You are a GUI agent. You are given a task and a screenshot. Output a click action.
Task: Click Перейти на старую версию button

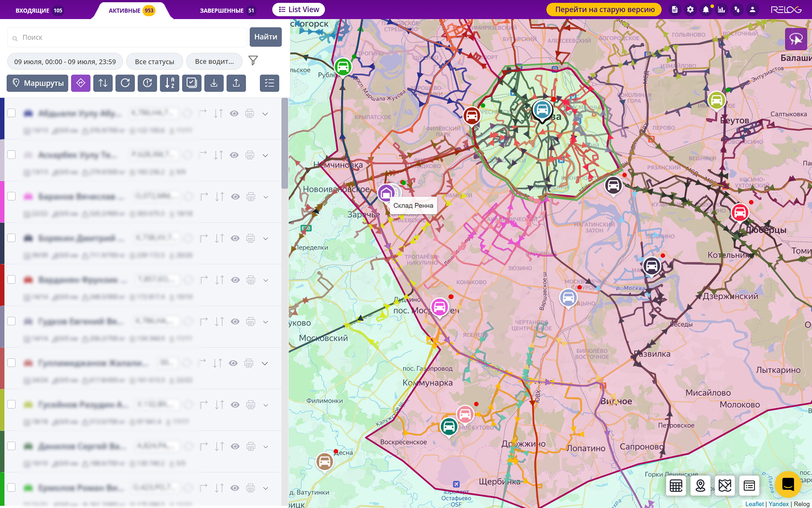click(604, 10)
